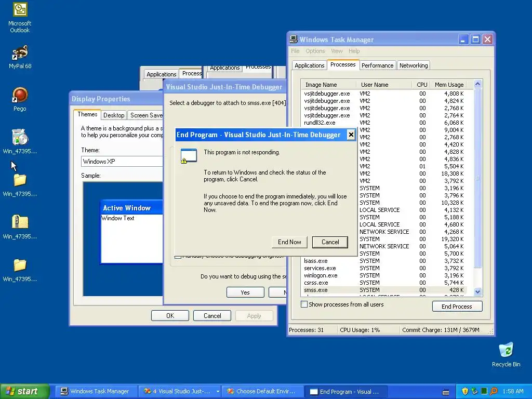The image size is (532, 399).
Task: Switch to Applications tab in Task Manager
Action: 310,65
